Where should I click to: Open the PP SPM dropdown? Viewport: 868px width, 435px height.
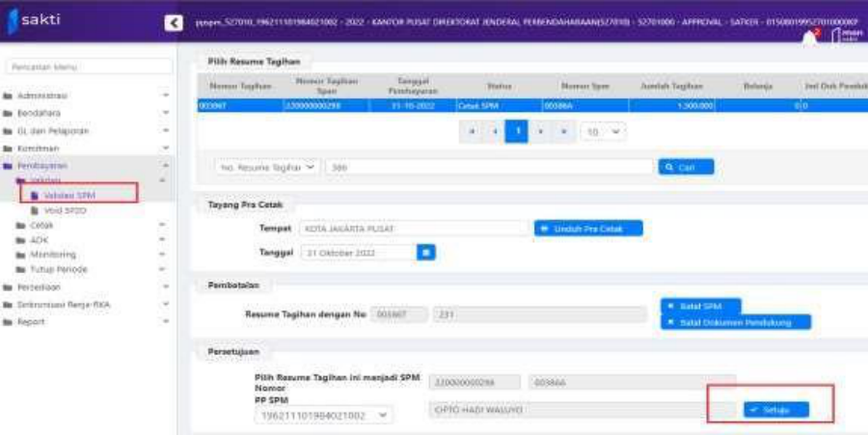click(324, 415)
